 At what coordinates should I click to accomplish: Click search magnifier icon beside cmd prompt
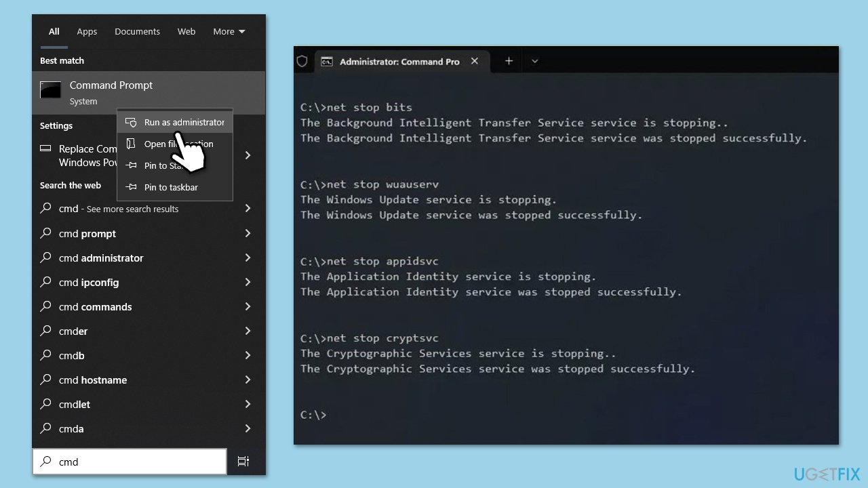(45, 233)
